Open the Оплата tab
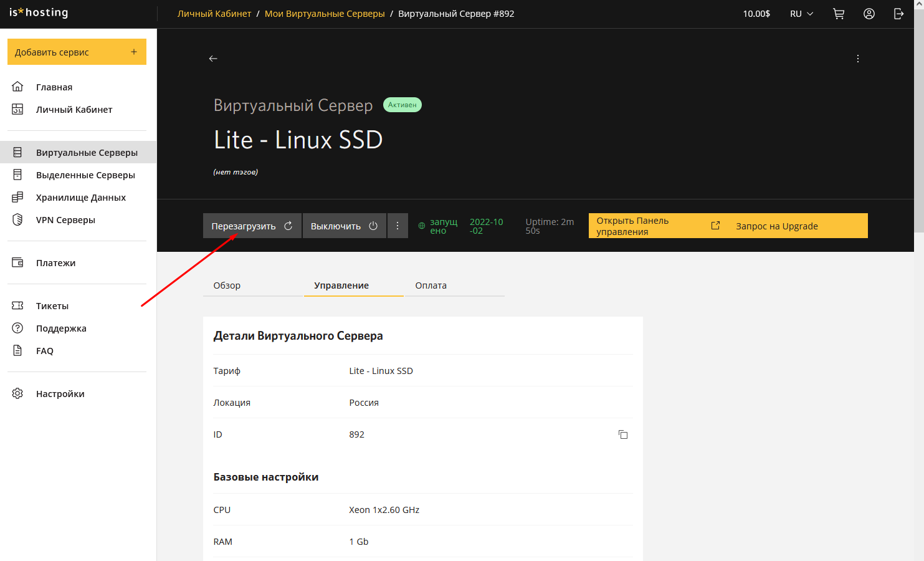Viewport: 924px width, 561px height. tap(431, 285)
